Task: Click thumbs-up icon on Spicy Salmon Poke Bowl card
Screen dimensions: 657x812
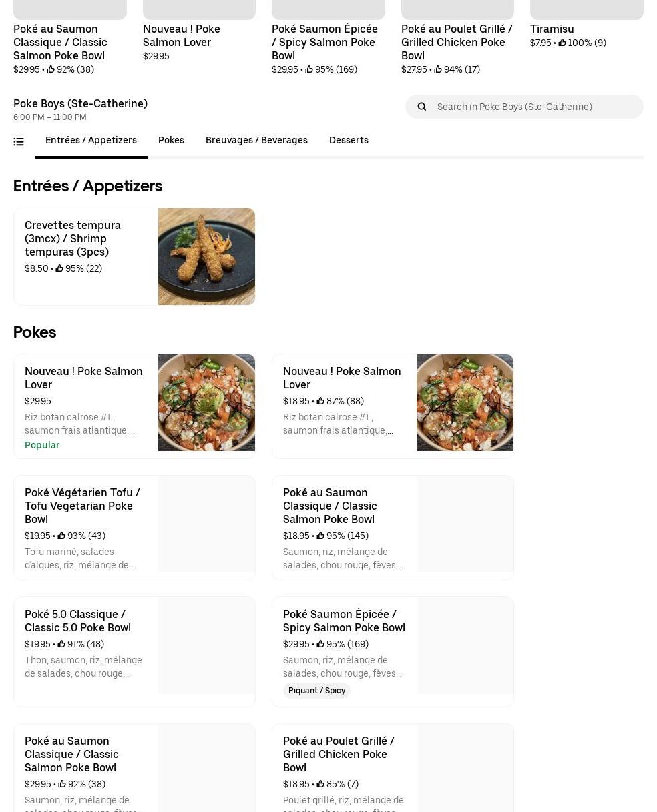Action: 320,644
